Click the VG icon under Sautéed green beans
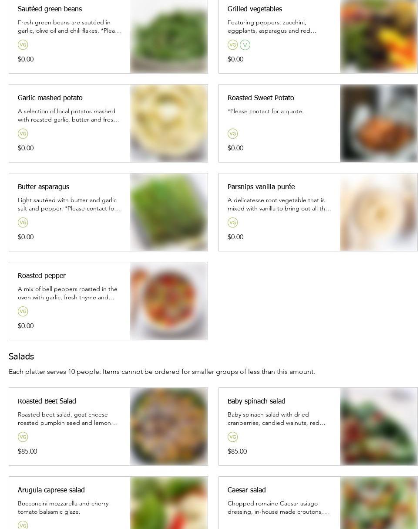Viewport: 420px width, 529px height. click(x=23, y=45)
